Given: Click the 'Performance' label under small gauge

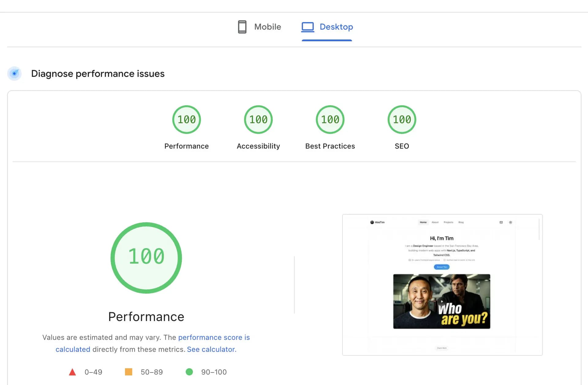Looking at the screenshot, I should [x=187, y=146].
